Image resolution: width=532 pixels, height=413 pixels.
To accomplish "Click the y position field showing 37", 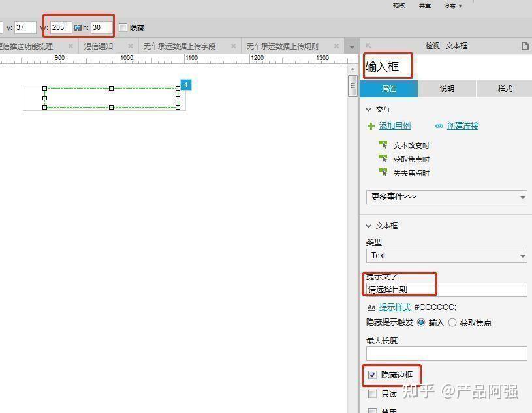I will coord(25,27).
